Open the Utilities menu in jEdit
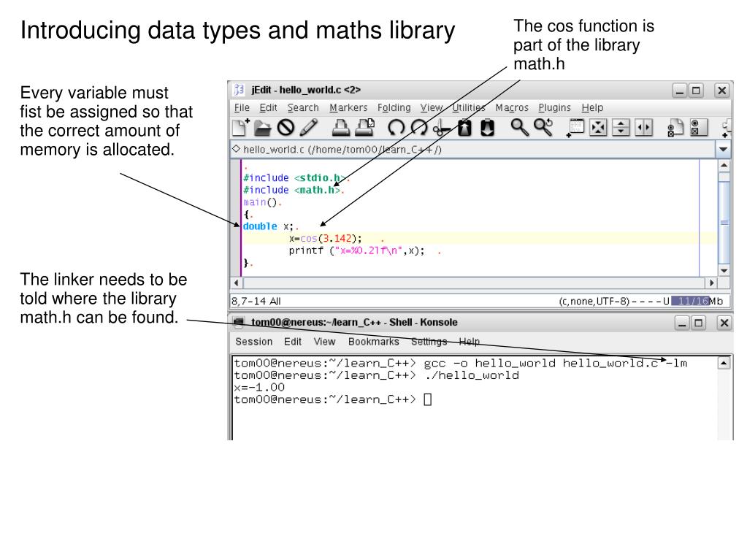Viewport: 747px width, 560px height. [x=468, y=107]
